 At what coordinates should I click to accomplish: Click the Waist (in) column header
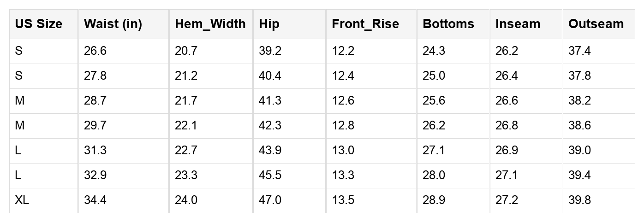pyautogui.click(x=113, y=24)
